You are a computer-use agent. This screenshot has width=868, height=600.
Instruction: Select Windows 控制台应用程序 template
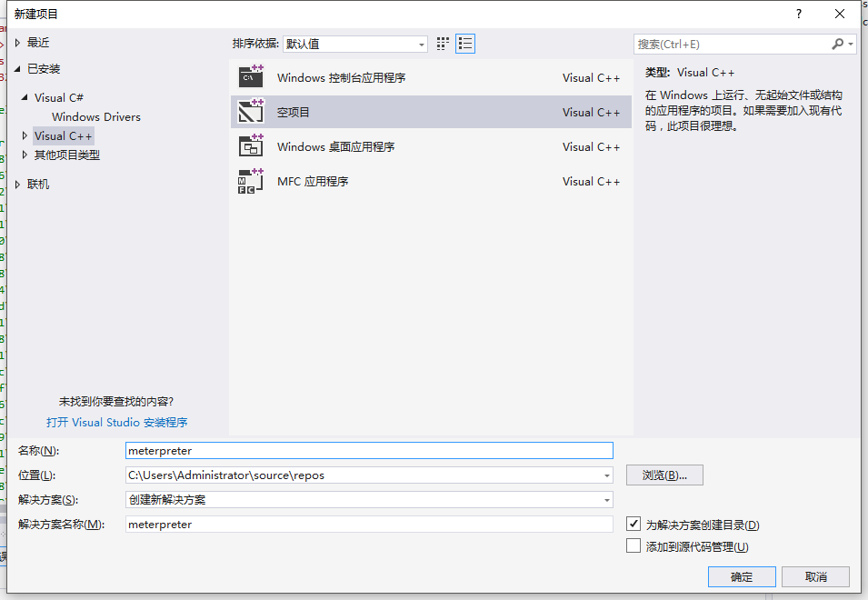[431, 77]
